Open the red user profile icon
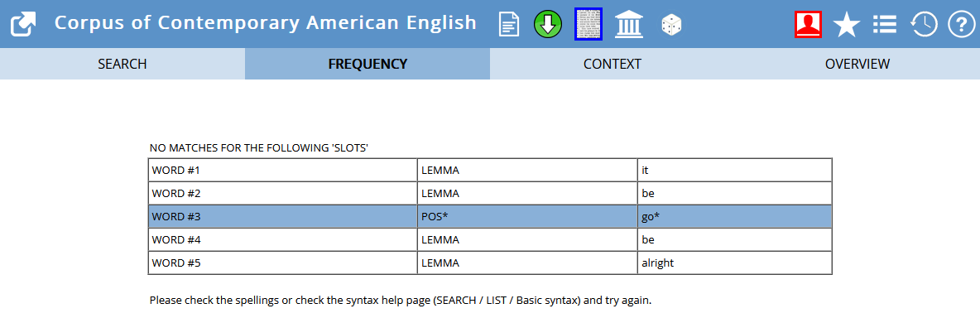The width and height of the screenshot is (980, 318). (808, 24)
